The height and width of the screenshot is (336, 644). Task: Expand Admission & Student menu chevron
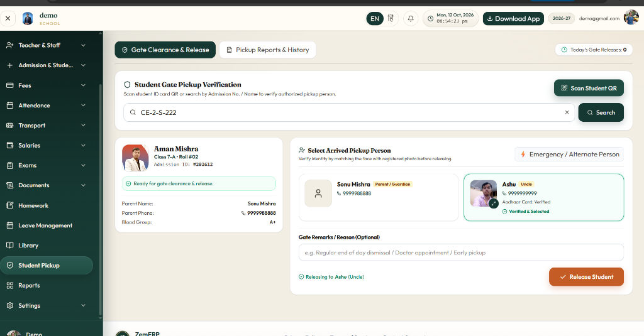84,65
